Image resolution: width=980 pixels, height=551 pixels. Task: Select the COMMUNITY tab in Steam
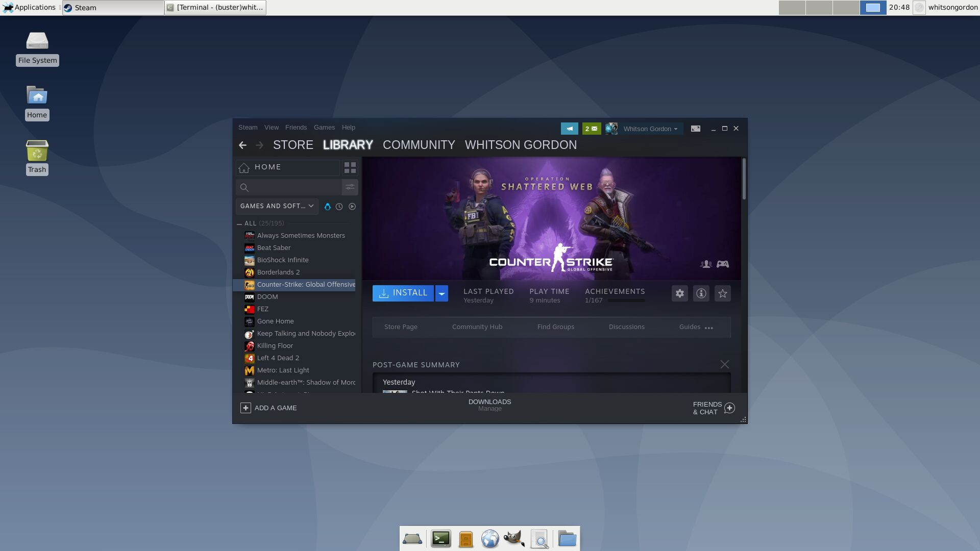pos(420,145)
